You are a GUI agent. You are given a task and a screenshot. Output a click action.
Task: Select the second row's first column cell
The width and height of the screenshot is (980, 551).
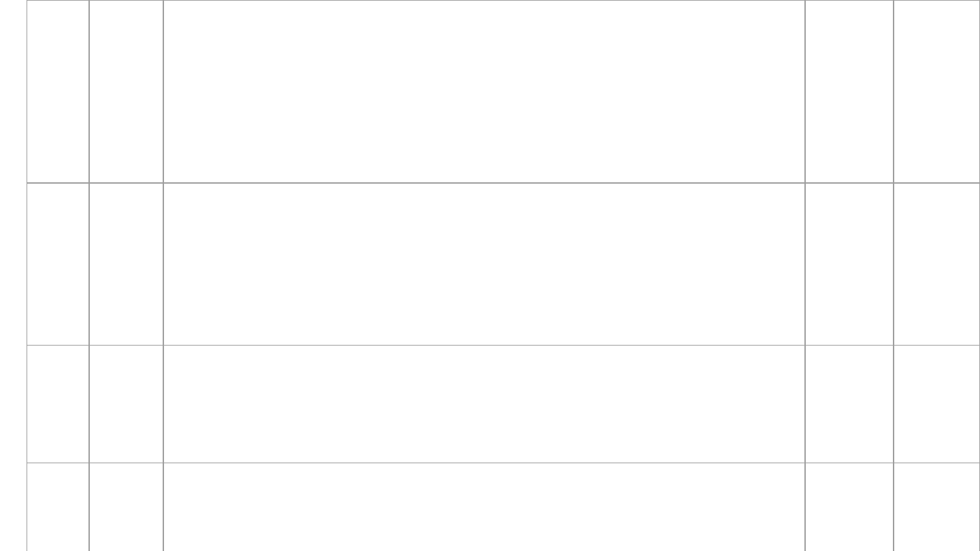pos(58,264)
